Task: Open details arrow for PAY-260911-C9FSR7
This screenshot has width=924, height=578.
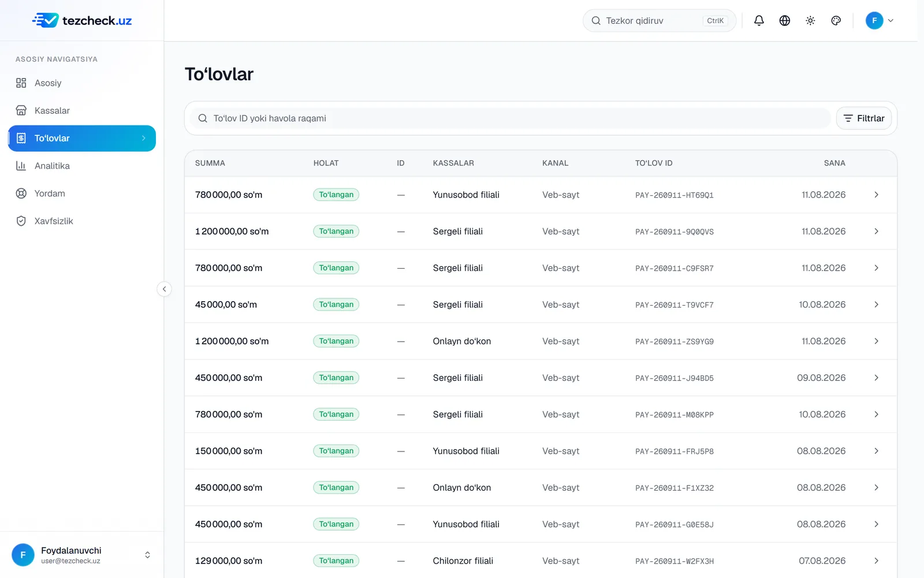Action: [x=876, y=268]
